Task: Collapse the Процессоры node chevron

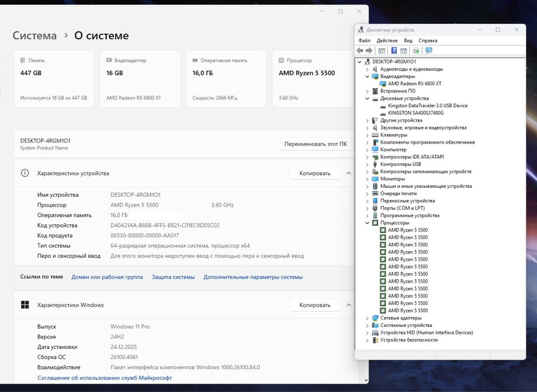Action: point(367,223)
